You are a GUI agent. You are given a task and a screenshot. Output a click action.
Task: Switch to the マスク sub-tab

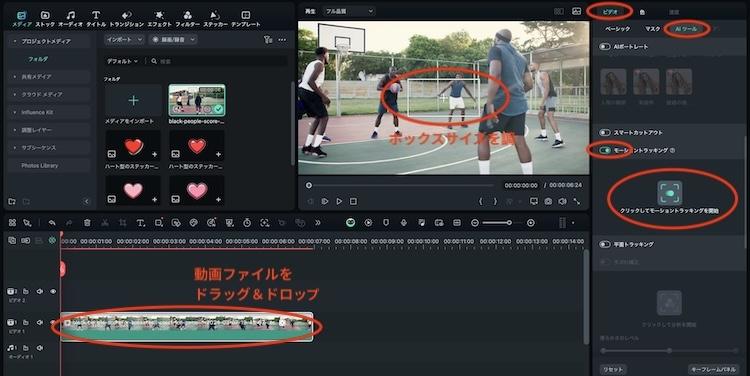coord(652,29)
